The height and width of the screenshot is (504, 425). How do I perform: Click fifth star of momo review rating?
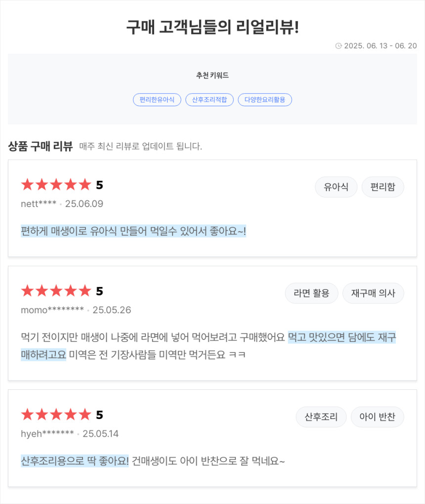coord(85,291)
